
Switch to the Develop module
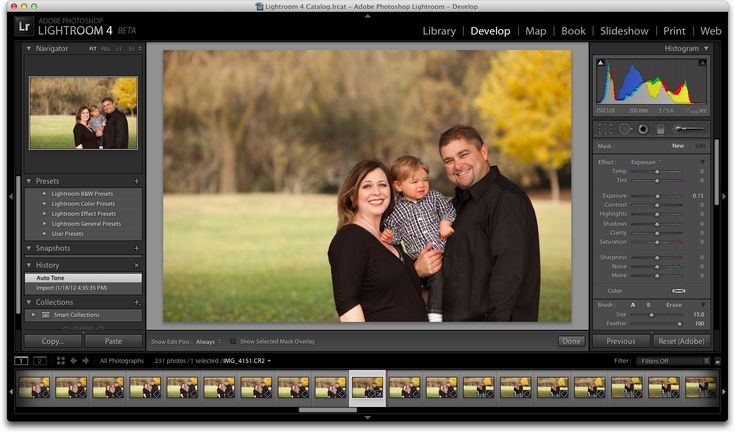[490, 31]
